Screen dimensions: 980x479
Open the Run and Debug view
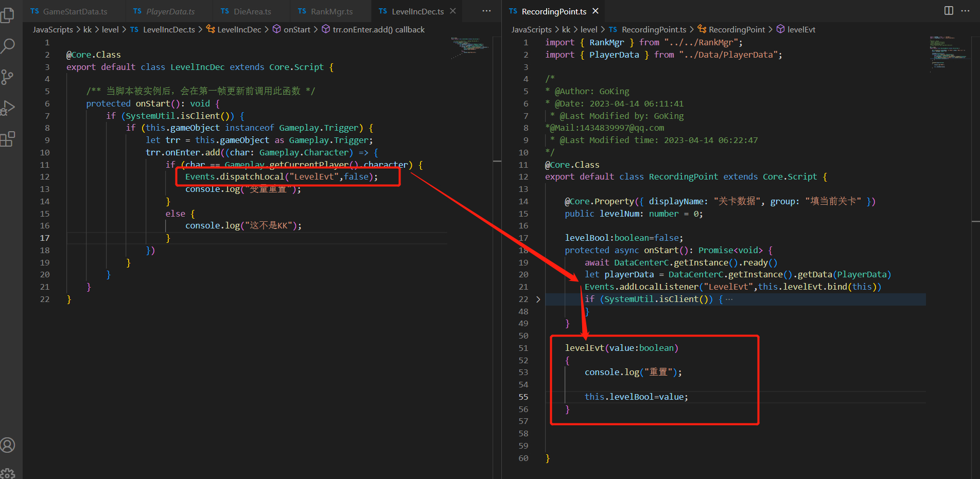[8, 108]
